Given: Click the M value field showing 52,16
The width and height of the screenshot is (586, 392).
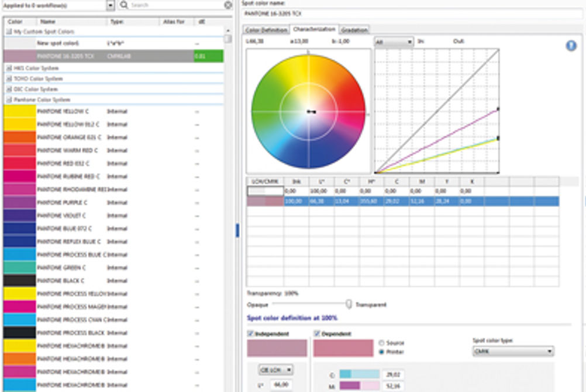Looking at the screenshot, I should pyautogui.click(x=393, y=386).
